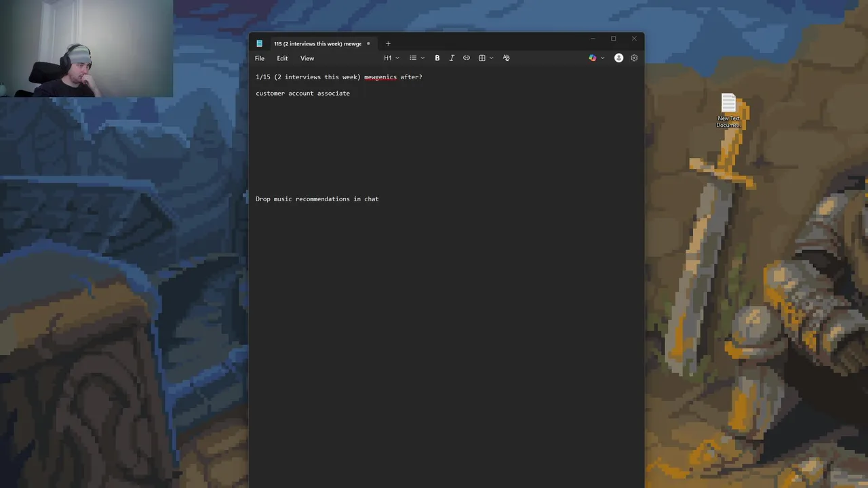Viewport: 868px width, 488px height.
Task: Toggle bold formatting in Notepad
Action: pos(437,58)
